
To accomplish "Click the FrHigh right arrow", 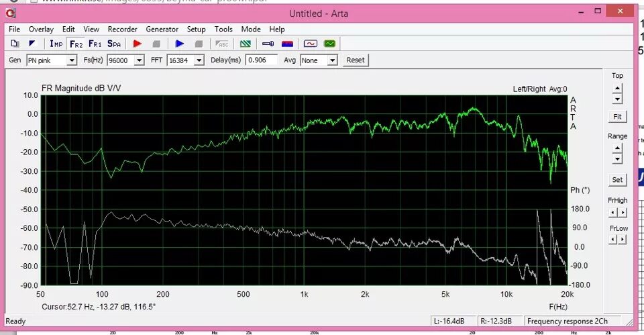I will (623, 213).
